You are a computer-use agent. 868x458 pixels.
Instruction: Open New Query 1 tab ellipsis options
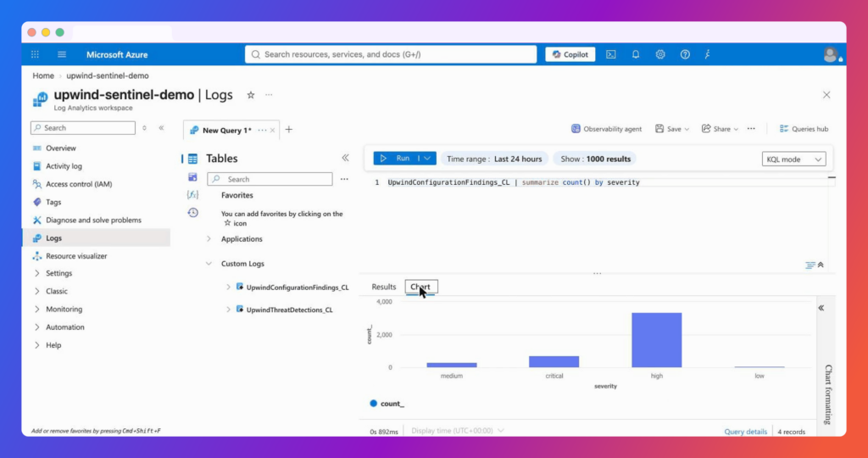[262, 130]
